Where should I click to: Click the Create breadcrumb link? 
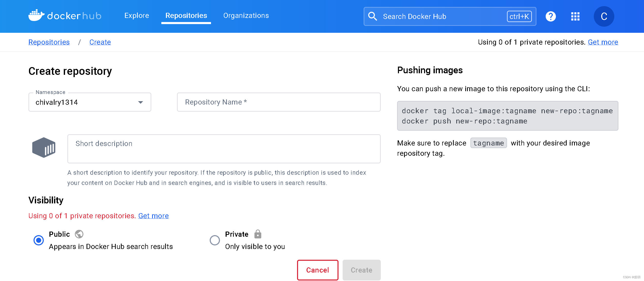(100, 42)
